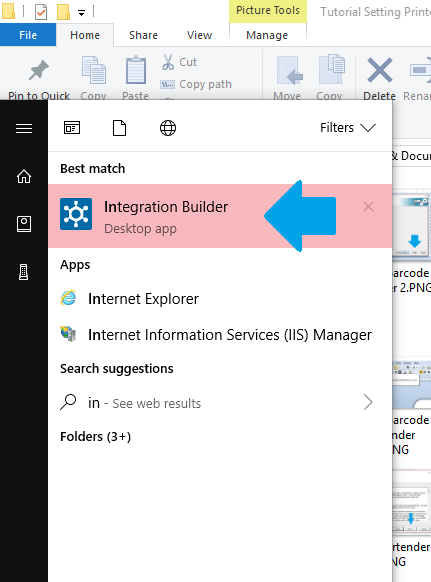Viewport: 431px width, 582px height.
Task: Filter search results by documents icon
Action: tap(119, 128)
